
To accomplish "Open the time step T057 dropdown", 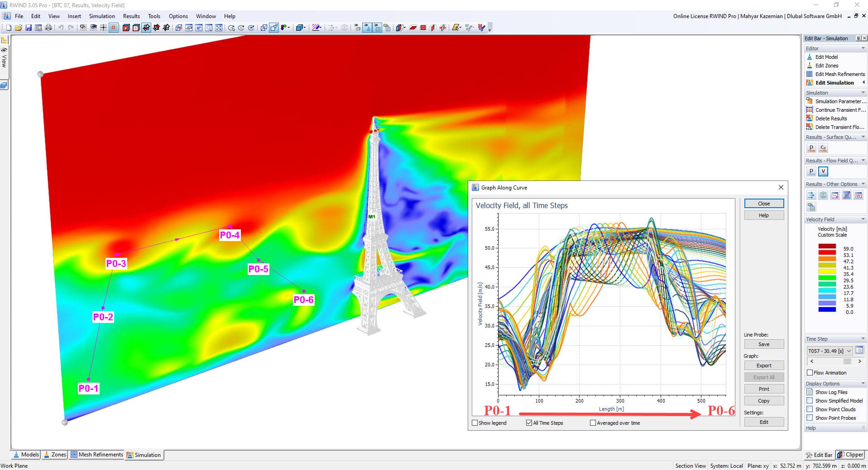I will click(x=849, y=351).
